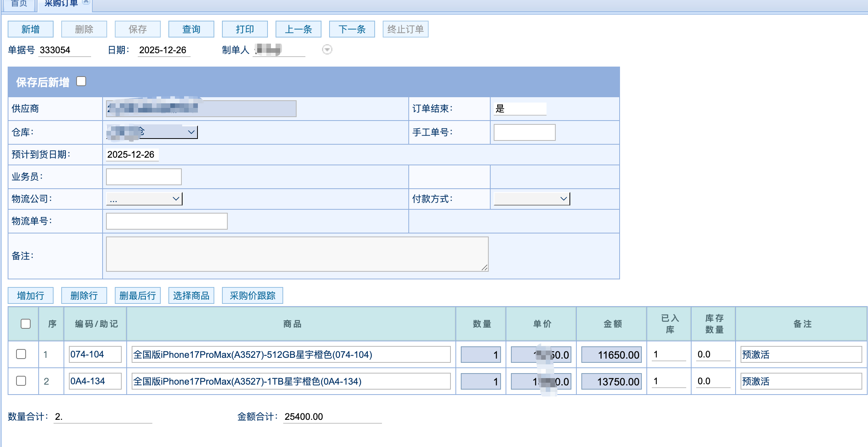
Task: Click the 打印 button
Action: click(245, 29)
